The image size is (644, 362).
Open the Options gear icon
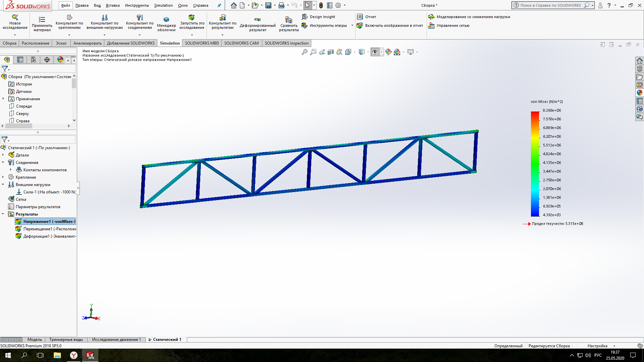pyautogui.click(x=338, y=5)
